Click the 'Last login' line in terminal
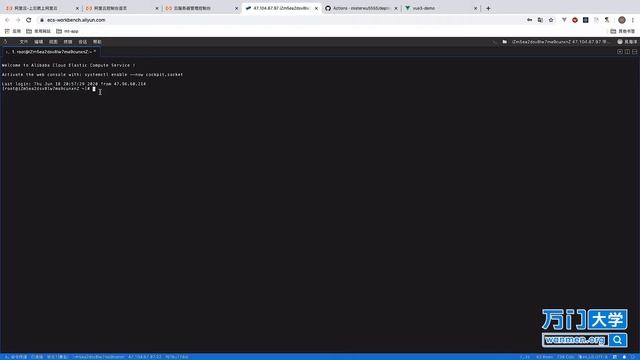The width and height of the screenshot is (640, 360). (73, 84)
